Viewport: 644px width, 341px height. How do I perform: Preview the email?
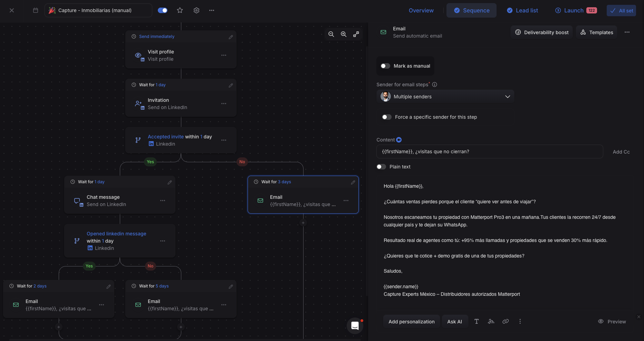click(612, 321)
